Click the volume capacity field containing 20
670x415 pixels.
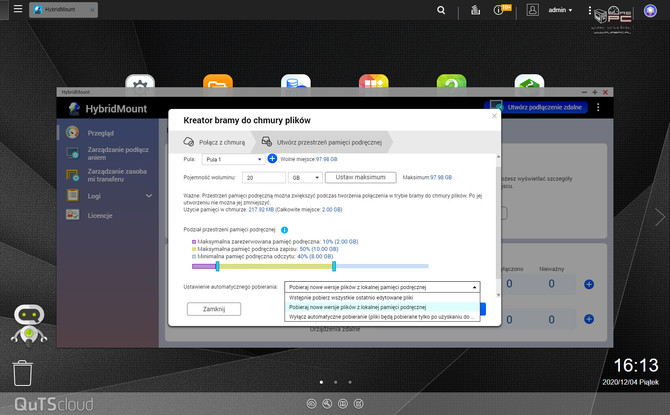click(x=264, y=177)
